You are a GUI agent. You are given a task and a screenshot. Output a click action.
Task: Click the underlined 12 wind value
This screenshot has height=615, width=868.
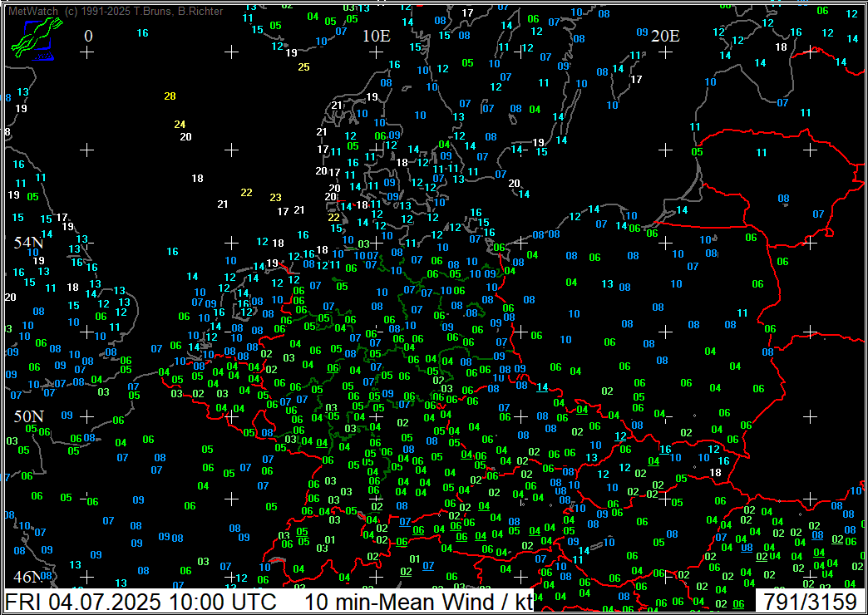point(620,436)
